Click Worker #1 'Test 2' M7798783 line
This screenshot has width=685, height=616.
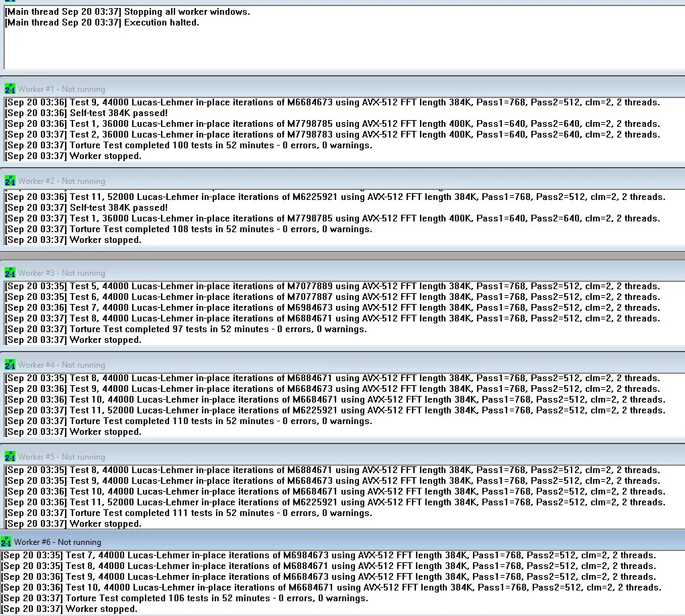333,134
